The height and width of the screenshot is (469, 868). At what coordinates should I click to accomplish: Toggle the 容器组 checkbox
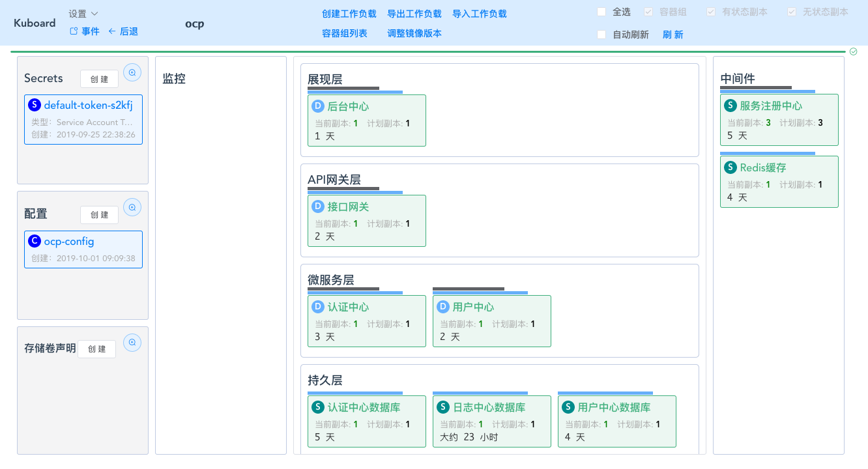point(648,12)
